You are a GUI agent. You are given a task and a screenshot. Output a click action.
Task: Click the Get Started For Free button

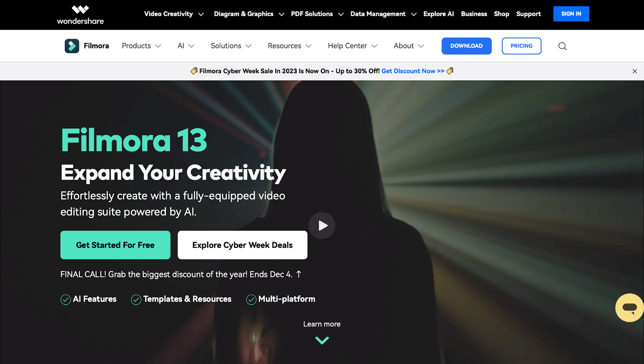pyautogui.click(x=116, y=245)
